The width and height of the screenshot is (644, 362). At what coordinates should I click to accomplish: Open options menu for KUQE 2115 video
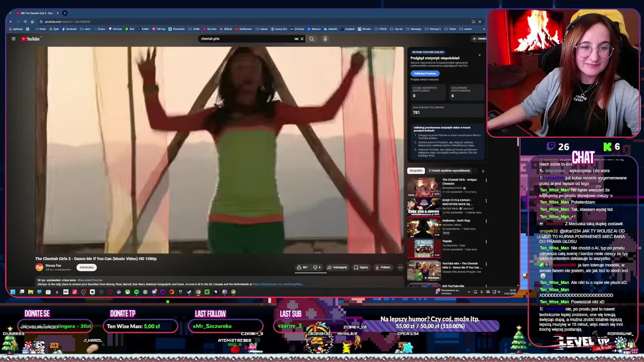pyautogui.click(x=486, y=201)
